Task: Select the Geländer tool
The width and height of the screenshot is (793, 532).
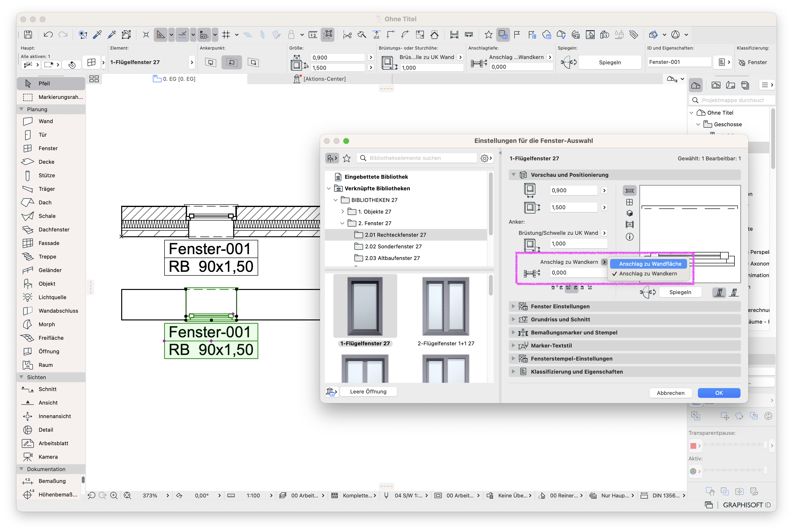Action: click(51, 270)
